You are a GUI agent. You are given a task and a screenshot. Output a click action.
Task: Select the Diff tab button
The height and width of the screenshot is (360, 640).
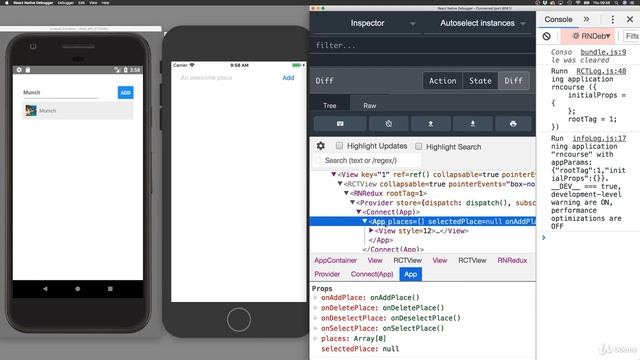tap(513, 81)
